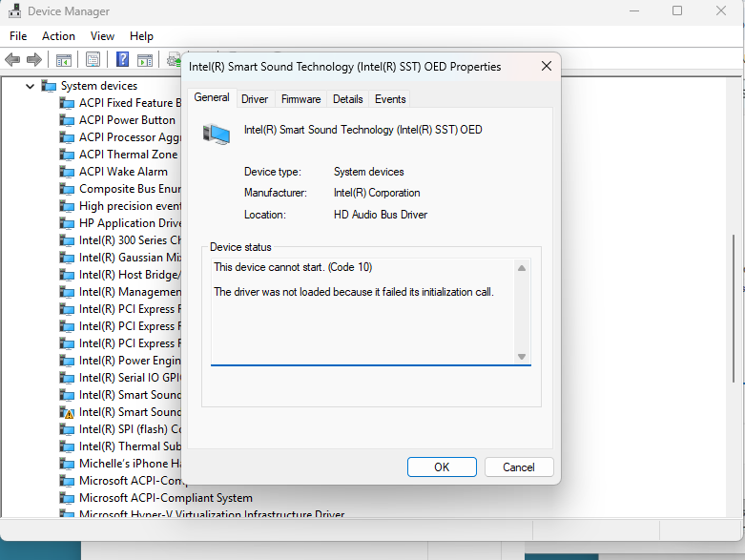This screenshot has height=560, width=745.
Task: Select High precision event timer entry
Action: [x=130, y=206]
